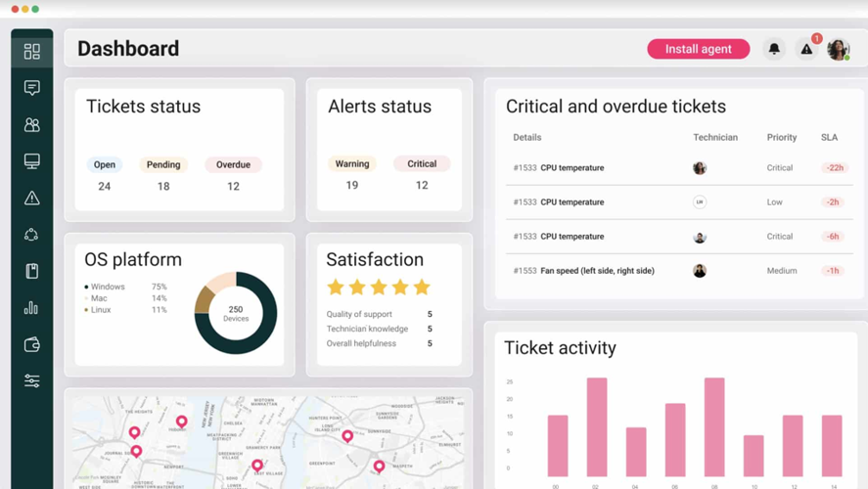Screen dimensions: 868x489
Task: Open the warning alert icon with red badge
Action: click(x=806, y=49)
